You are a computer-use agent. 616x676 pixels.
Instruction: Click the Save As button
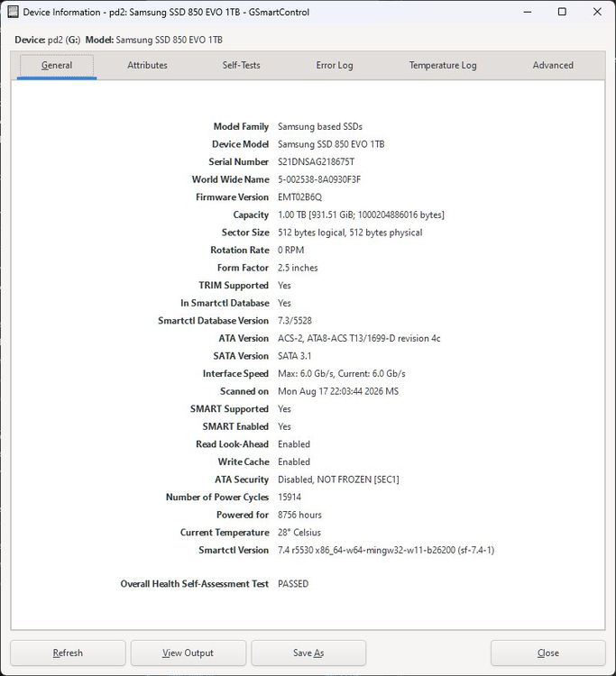308,653
